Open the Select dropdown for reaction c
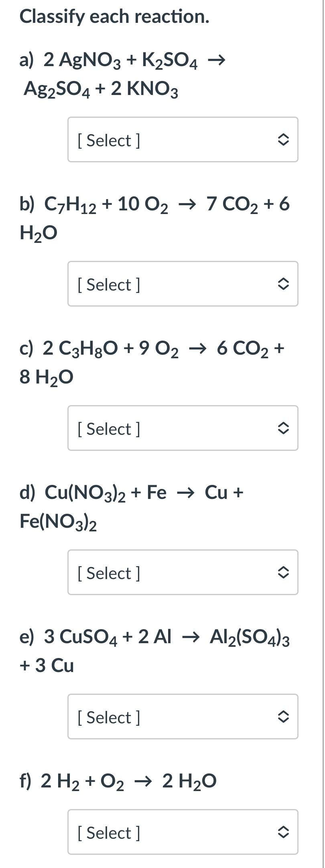Viewport: 325px width, 868px height. tap(183, 428)
